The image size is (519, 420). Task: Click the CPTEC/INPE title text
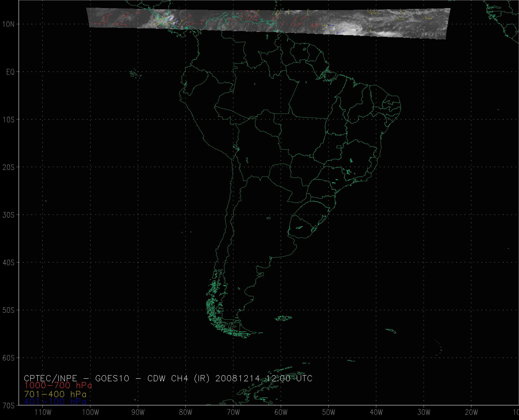[x=50, y=378]
